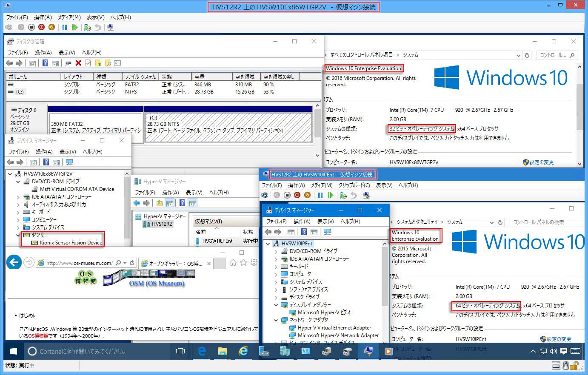
Task: Pause the HVSW10Ex86WTGP2V virtual machine
Action: (x=65, y=27)
